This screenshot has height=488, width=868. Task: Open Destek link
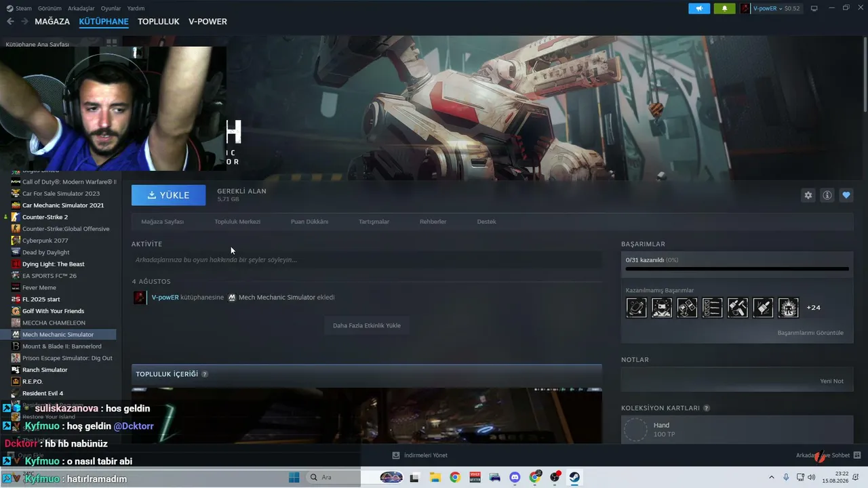pyautogui.click(x=486, y=222)
